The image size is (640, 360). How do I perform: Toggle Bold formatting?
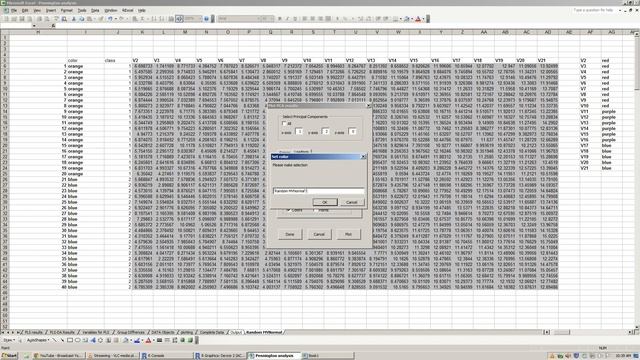coord(280,19)
